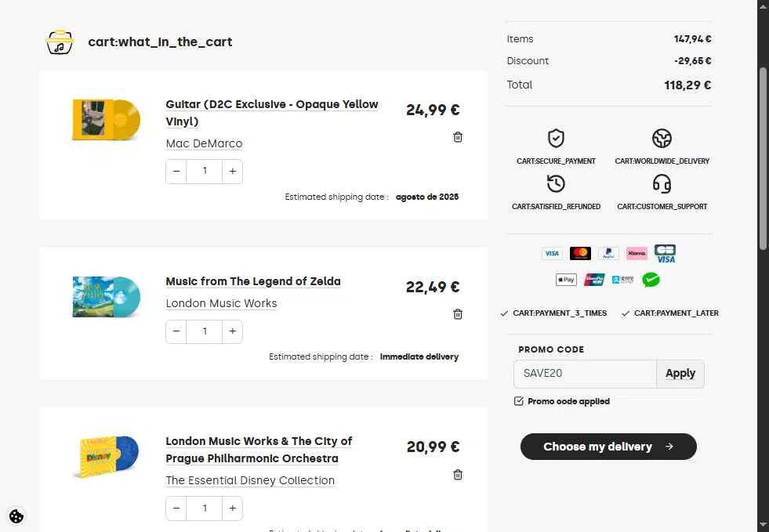Click the 24,99 € price
The image size is (769, 532).
433,110
